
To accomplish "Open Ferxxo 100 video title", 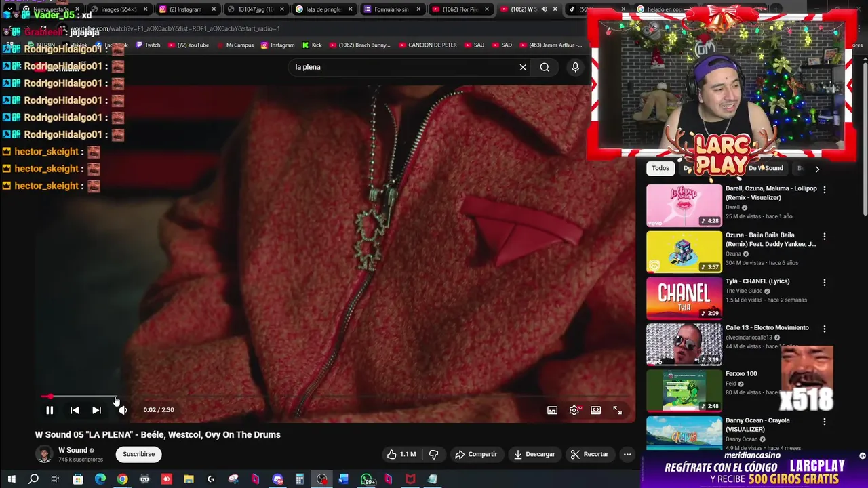I will 741,374.
